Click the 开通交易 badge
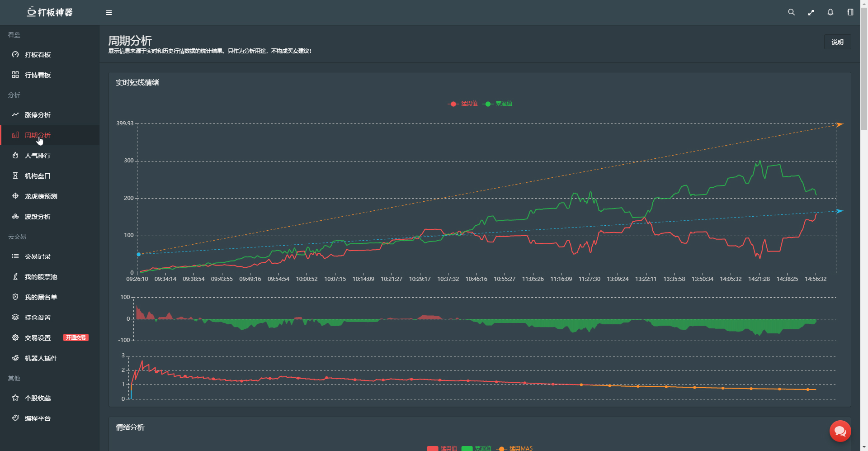Image resolution: width=868 pixels, height=451 pixels. tap(76, 337)
